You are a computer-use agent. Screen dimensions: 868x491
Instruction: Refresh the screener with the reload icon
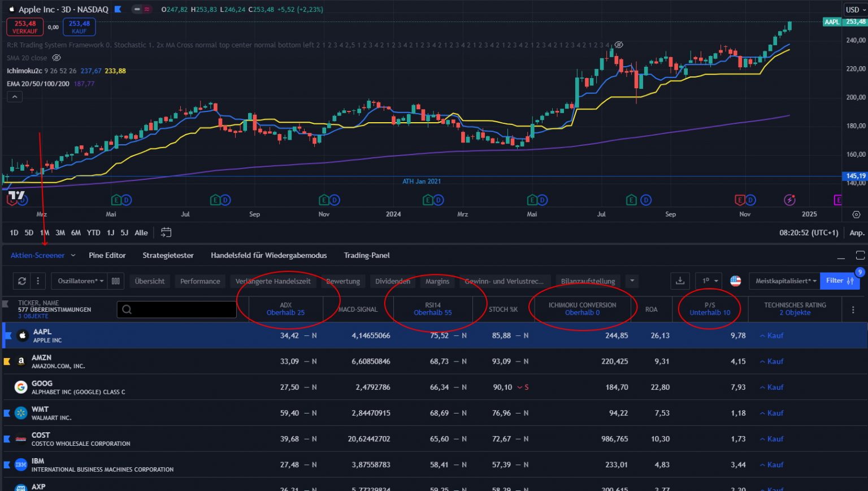pos(22,281)
